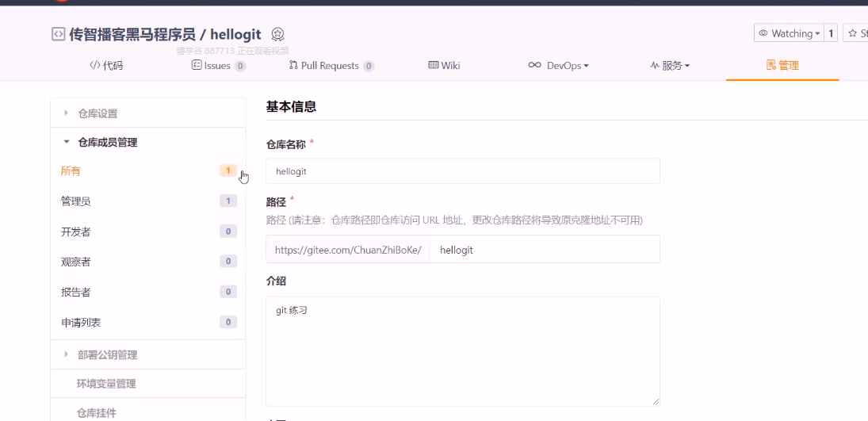Screen dimensions: 868x421
Task: Select 开发者 member list
Action: click(147, 232)
